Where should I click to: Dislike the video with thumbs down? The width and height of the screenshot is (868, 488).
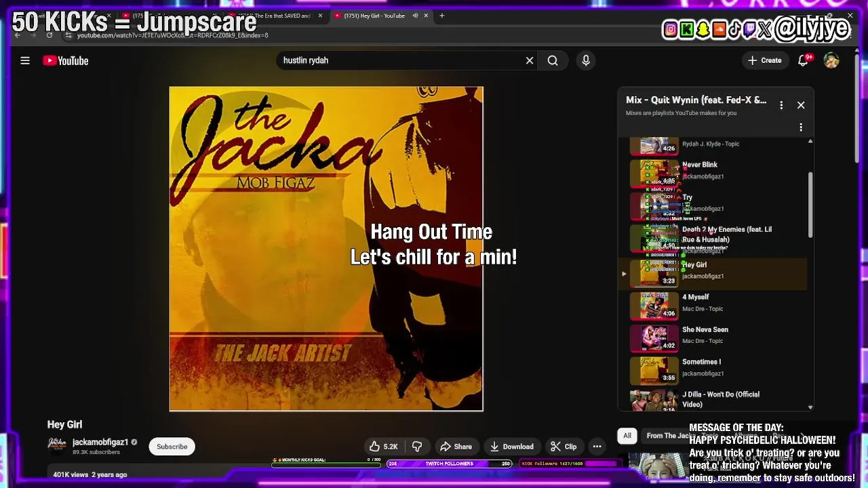click(417, 447)
